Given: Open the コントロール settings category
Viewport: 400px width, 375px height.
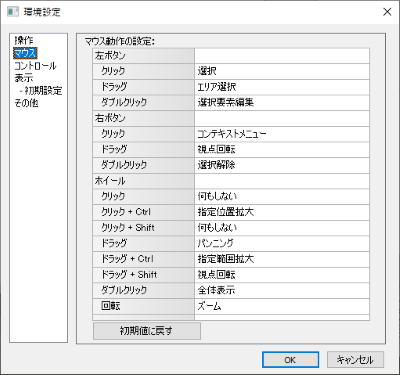Looking at the screenshot, I should (35, 66).
